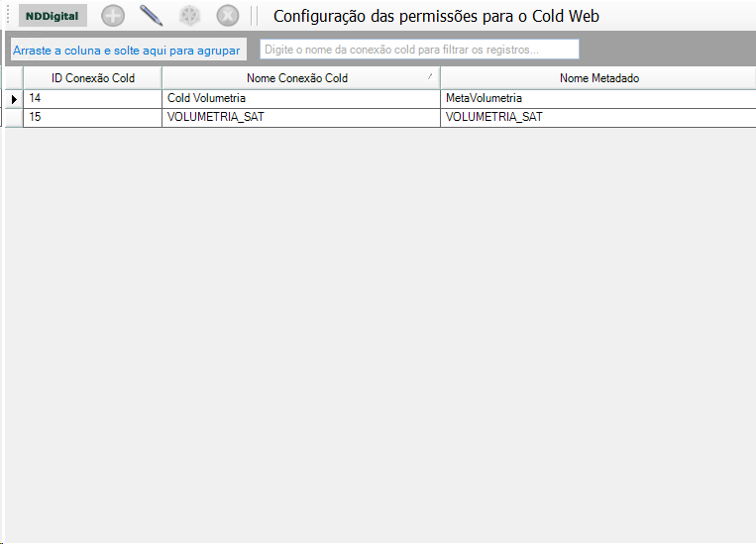The image size is (756, 544).
Task: Click the edit pencil toolbar icon
Action: pyautogui.click(x=151, y=16)
